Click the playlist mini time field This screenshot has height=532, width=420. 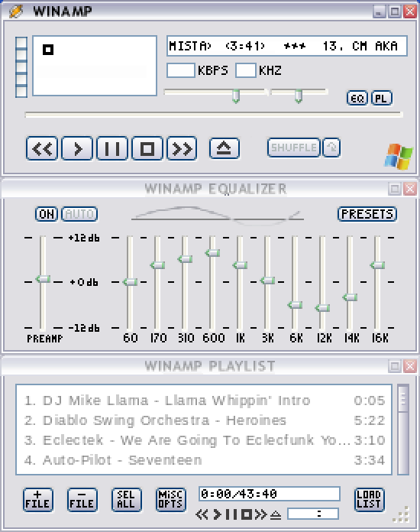(x=313, y=514)
